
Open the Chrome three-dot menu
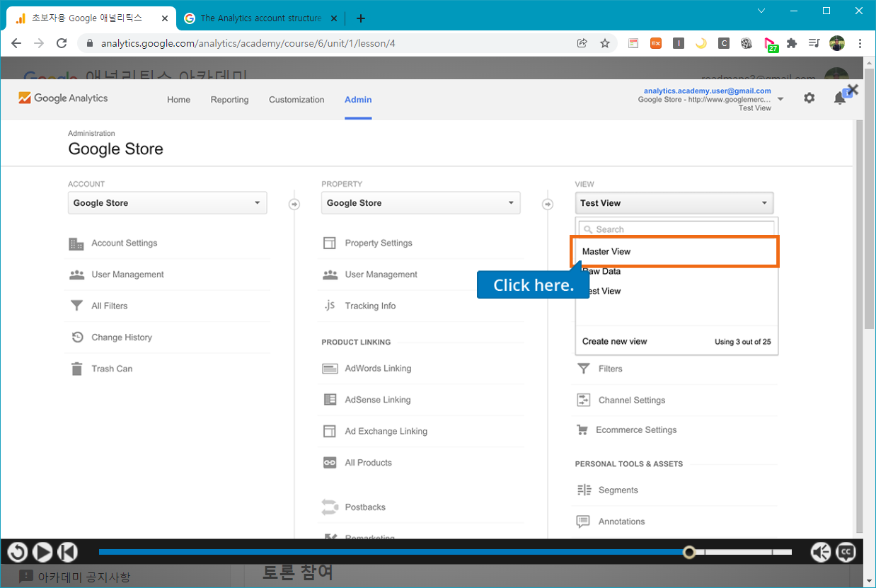(860, 43)
